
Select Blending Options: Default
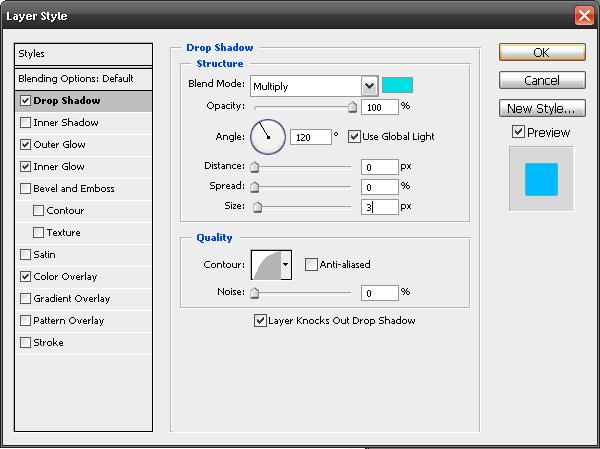point(83,79)
